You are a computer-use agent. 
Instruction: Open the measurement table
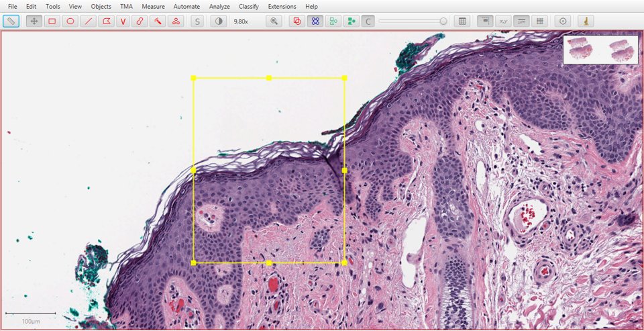point(462,21)
